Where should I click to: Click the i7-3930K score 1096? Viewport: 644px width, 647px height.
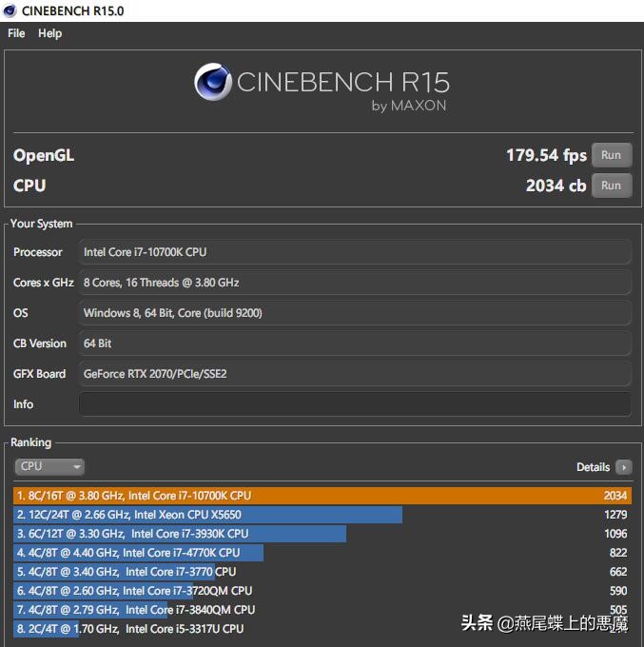[x=615, y=534]
